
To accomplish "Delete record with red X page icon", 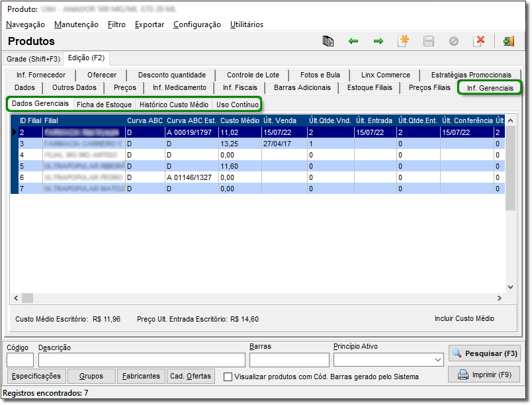I will (x=479, y=41).
